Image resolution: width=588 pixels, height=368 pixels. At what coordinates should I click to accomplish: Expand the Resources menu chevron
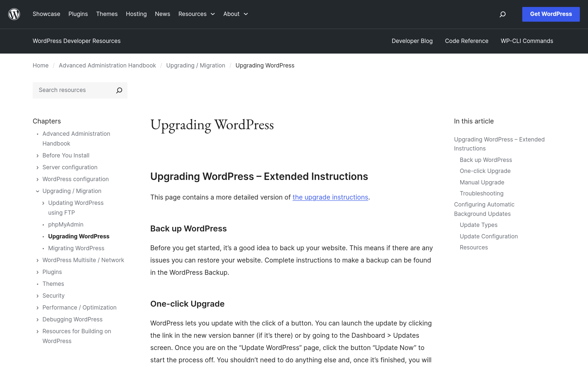point(213,14)
